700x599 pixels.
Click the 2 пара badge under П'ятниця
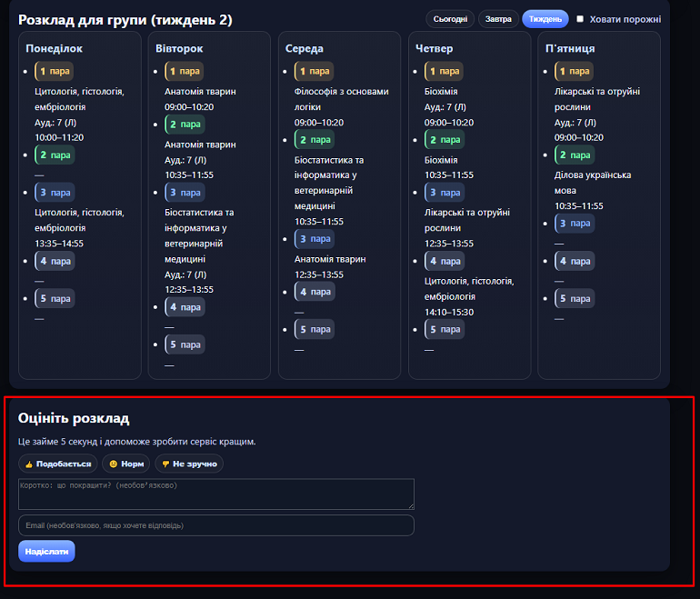coord(575,155)
